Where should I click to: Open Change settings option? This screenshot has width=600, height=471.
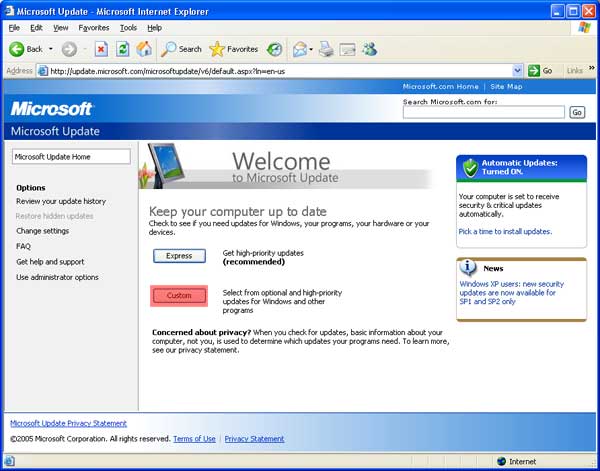click(42, 231)
